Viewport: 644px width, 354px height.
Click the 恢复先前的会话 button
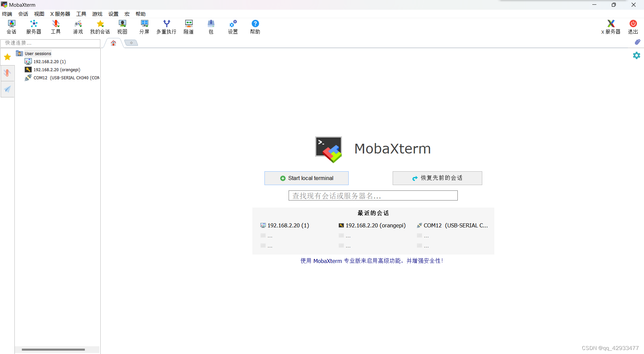(x=437, y=178)
